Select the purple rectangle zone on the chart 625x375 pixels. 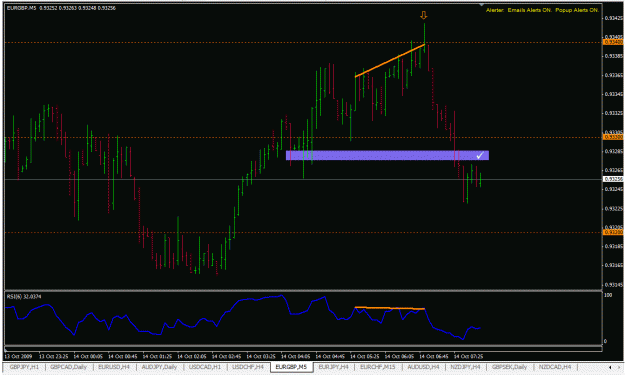point(387,155)
